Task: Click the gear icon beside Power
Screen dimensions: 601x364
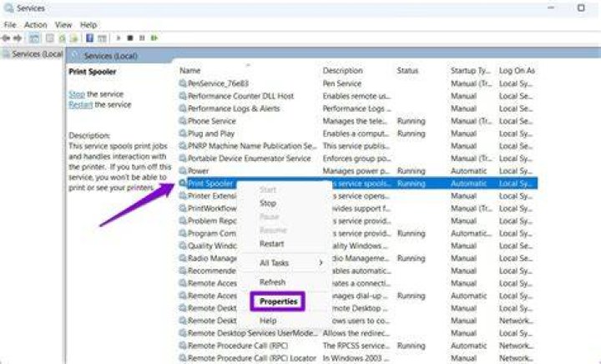Action: pyautogui.click(x=183, y=170)
